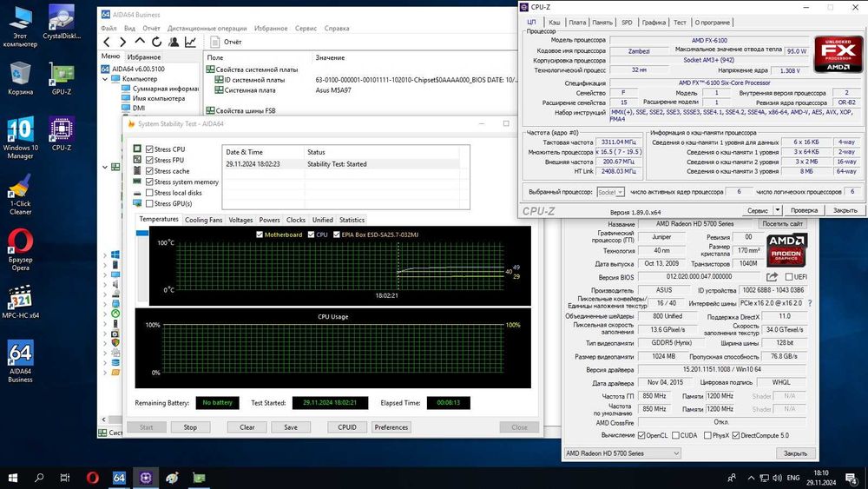Viewport: 868px width, 489px height.
Task: Open the CPU-Z processor Socket dropdown
Action: 610,192
